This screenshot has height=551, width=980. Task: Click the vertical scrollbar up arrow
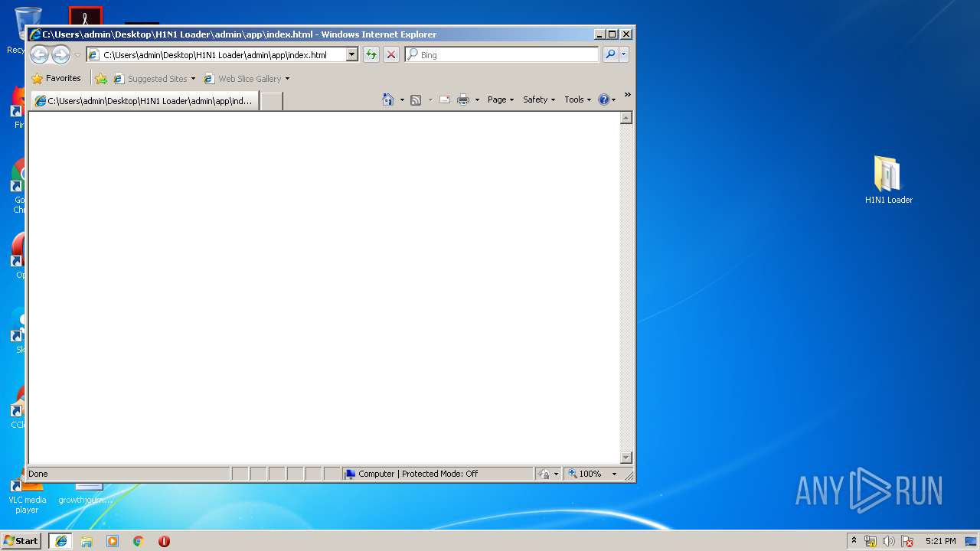point(626,118)
